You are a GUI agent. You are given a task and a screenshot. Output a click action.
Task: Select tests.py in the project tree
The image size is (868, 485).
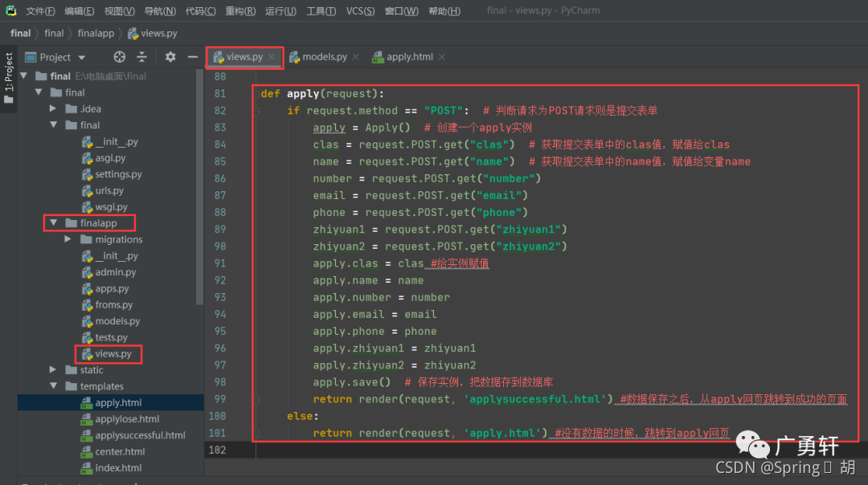pyautogui.click(x=111, y=337)
